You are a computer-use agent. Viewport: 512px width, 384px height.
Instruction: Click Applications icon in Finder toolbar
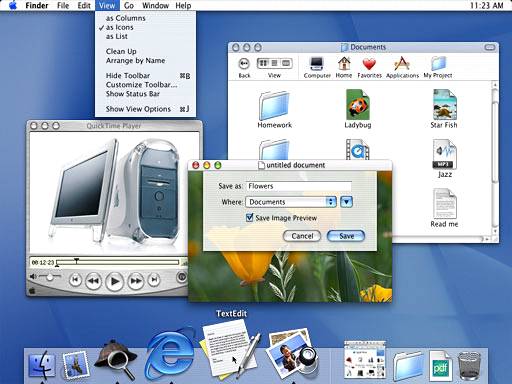pyautogui.click(x=402, y=67)
